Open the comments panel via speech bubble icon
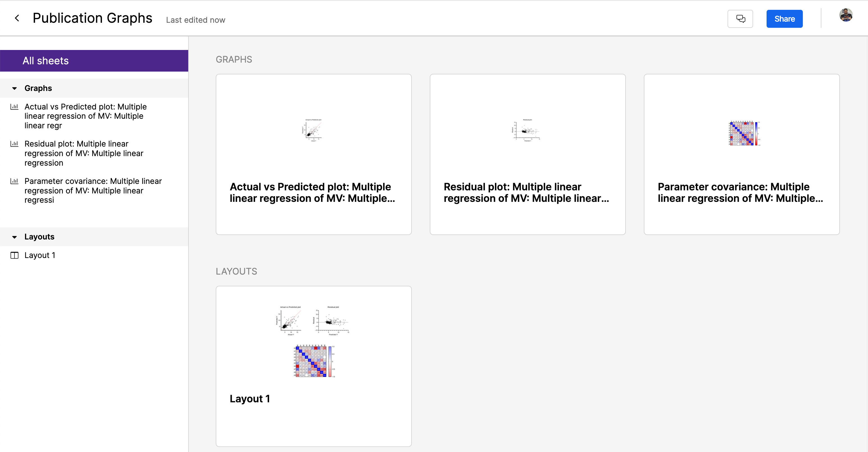Screen dimensions: 868x452 (740, 19)
